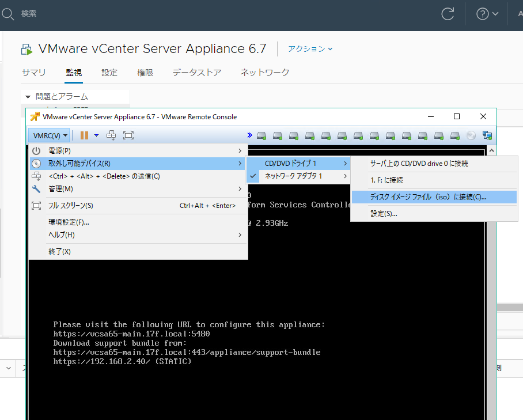
Task: Click the https://vcsa65-main.17f.local:5480 text
Action: [131, 334]
